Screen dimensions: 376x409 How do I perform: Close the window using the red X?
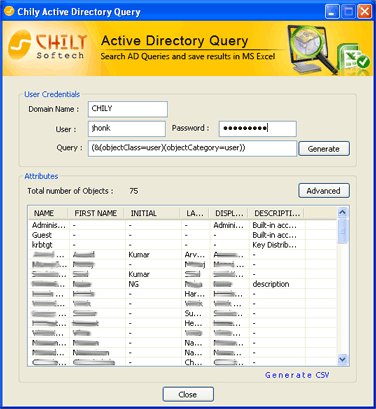tap(364, 12)
